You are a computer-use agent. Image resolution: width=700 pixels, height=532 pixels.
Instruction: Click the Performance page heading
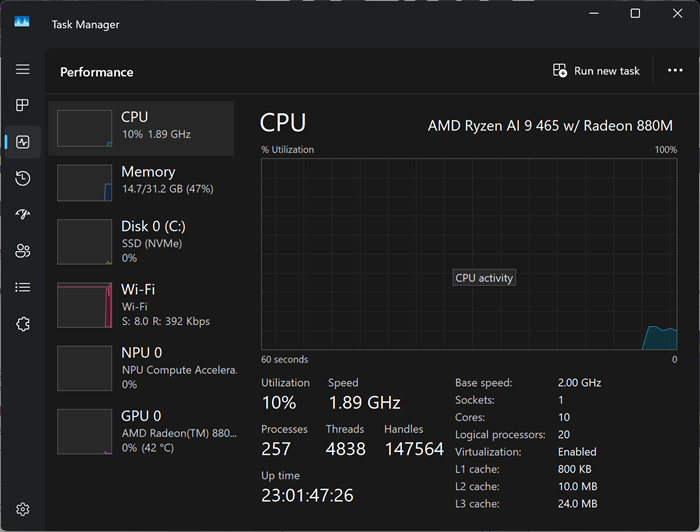pos(97,72)
